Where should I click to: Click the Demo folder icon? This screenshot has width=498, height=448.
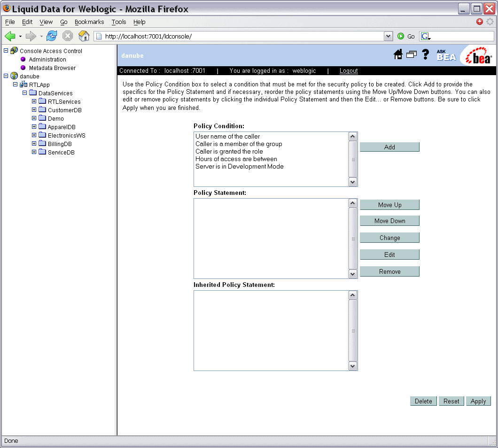tap(43, 118)
